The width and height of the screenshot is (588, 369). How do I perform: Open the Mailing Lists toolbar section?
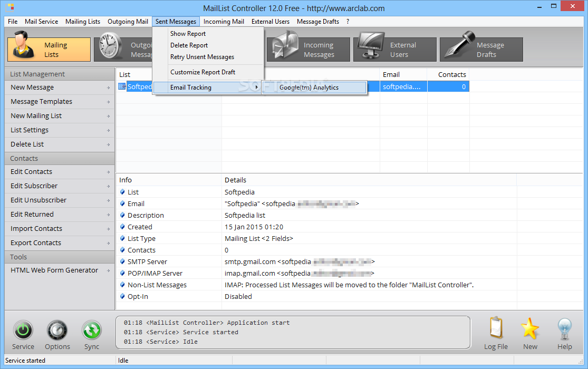[x=49, y=50]
